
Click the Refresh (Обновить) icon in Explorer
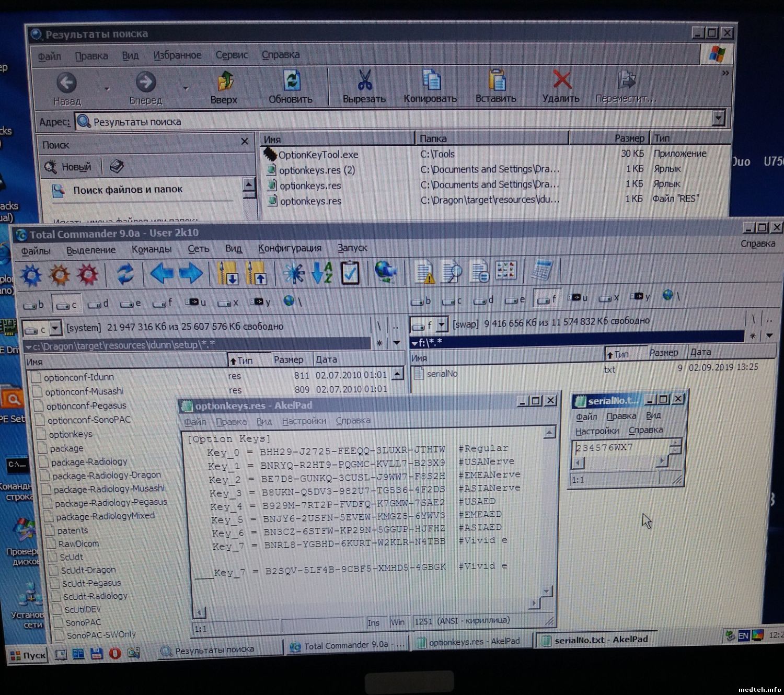coord(291,82)
